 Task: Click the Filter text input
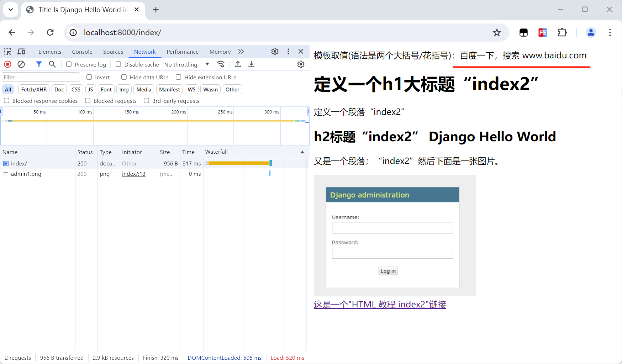41,77
